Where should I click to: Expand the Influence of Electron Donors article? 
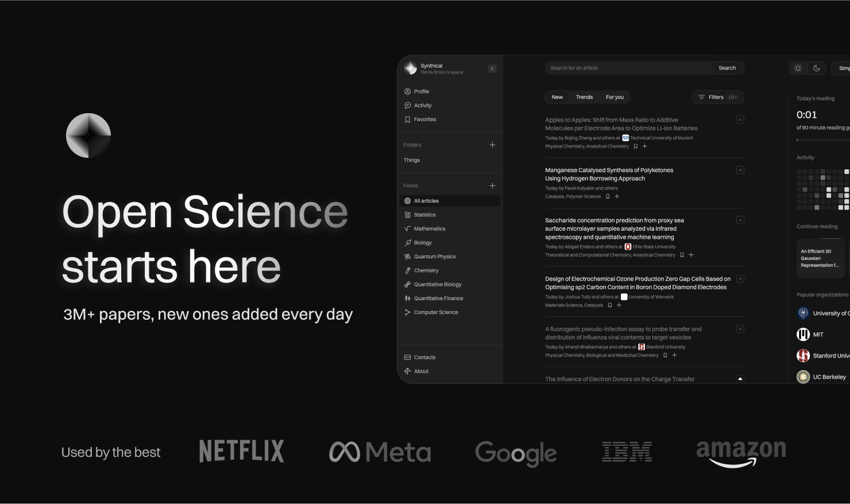[x=740, y=379]
